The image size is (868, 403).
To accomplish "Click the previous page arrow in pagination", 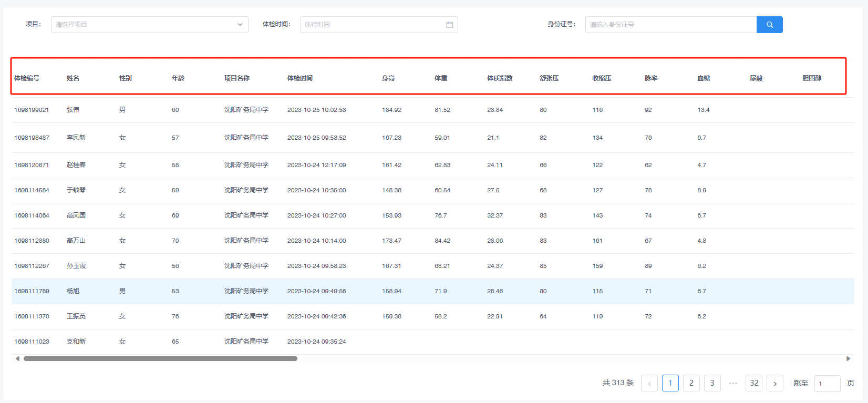I will click(x=649, y=383).
